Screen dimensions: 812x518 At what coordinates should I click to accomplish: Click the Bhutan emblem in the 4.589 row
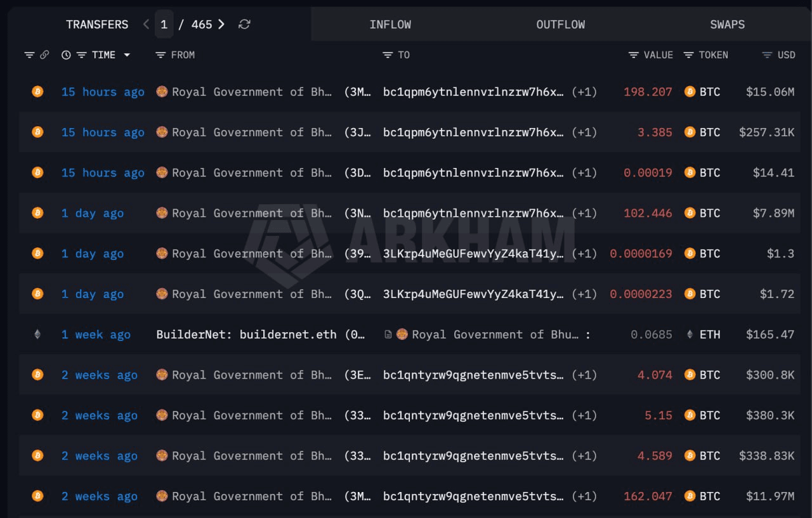point(162,456)
